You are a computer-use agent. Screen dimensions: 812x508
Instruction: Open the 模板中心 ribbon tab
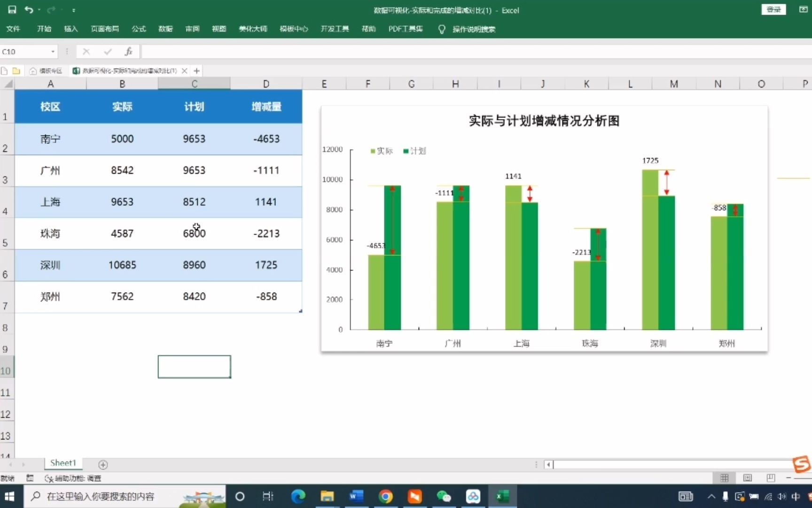(294, 29)
